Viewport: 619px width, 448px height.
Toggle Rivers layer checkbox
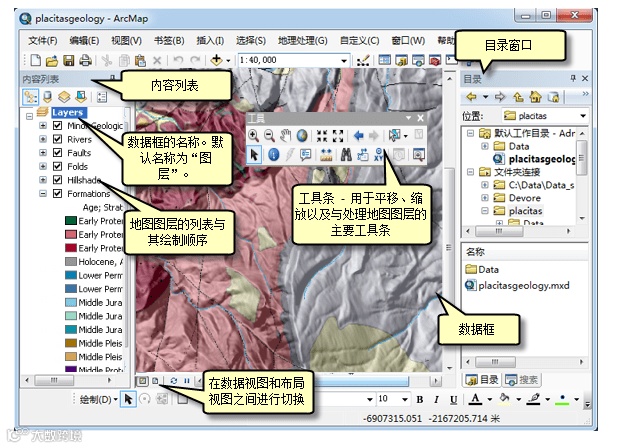coord(58,139)
